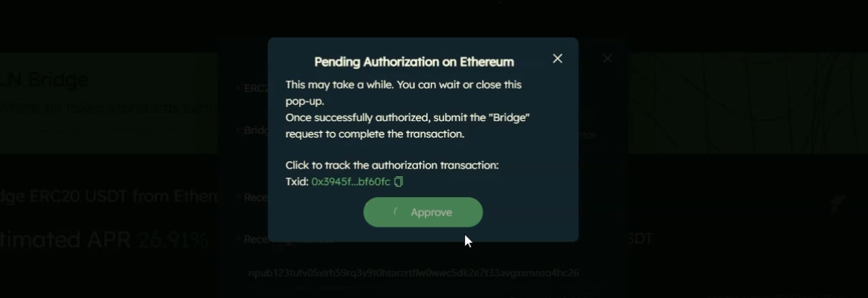Click the dimmed Bridge amount label

[257, 131]
